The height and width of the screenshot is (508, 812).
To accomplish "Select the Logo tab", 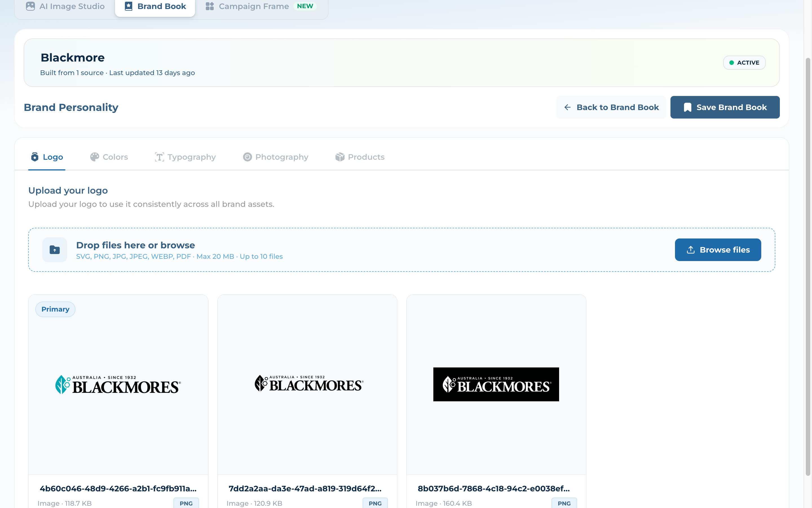I will click(47, 157).
